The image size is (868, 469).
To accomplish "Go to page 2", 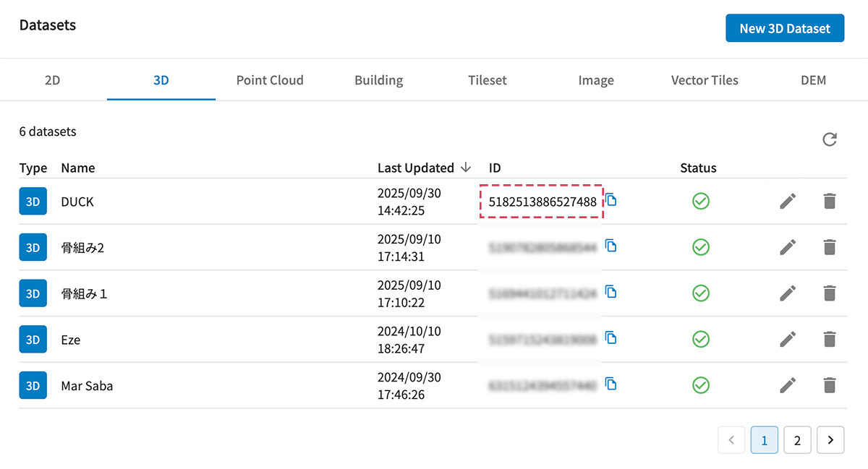I will 797,439.
